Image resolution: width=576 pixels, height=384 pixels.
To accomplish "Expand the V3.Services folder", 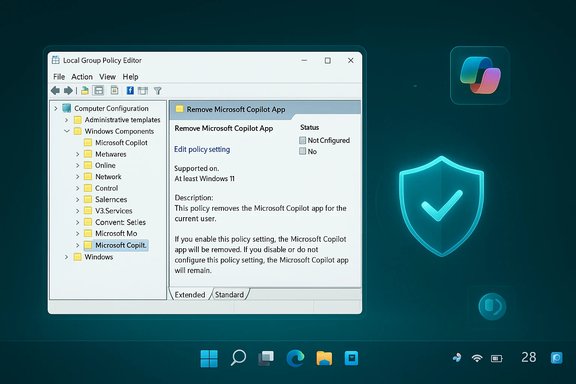I will point(77,211).
